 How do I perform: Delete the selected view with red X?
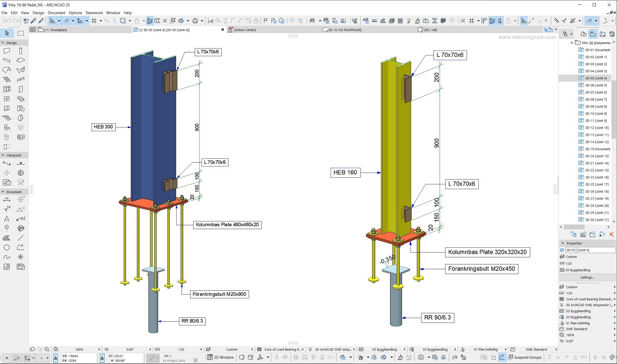611,235
